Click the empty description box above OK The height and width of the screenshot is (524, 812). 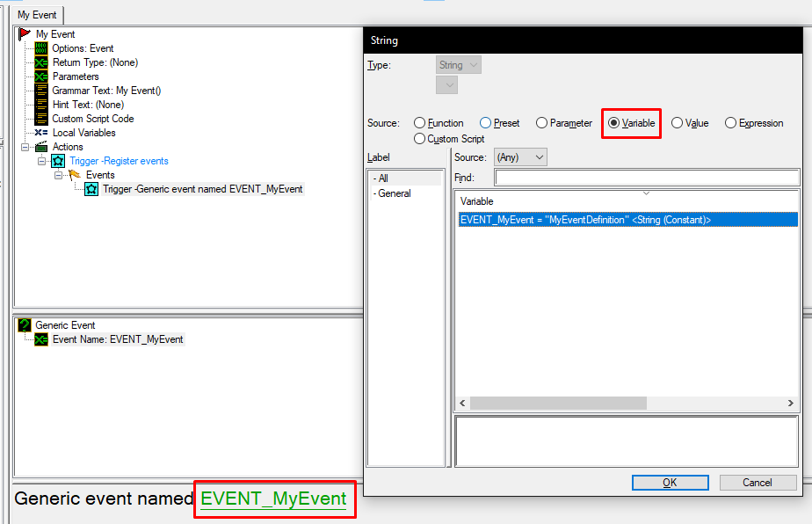(627, 441)
